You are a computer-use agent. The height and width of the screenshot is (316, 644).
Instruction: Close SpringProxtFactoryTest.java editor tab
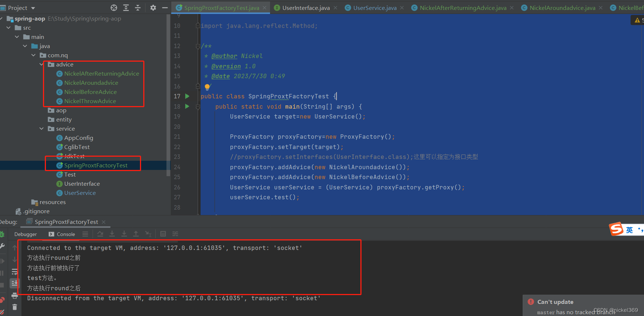265,8
